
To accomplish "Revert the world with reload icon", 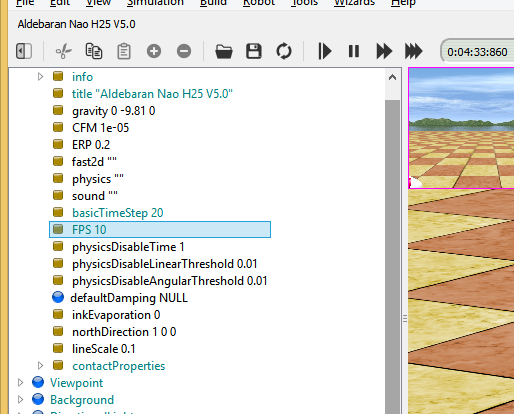I will [284, 51].
